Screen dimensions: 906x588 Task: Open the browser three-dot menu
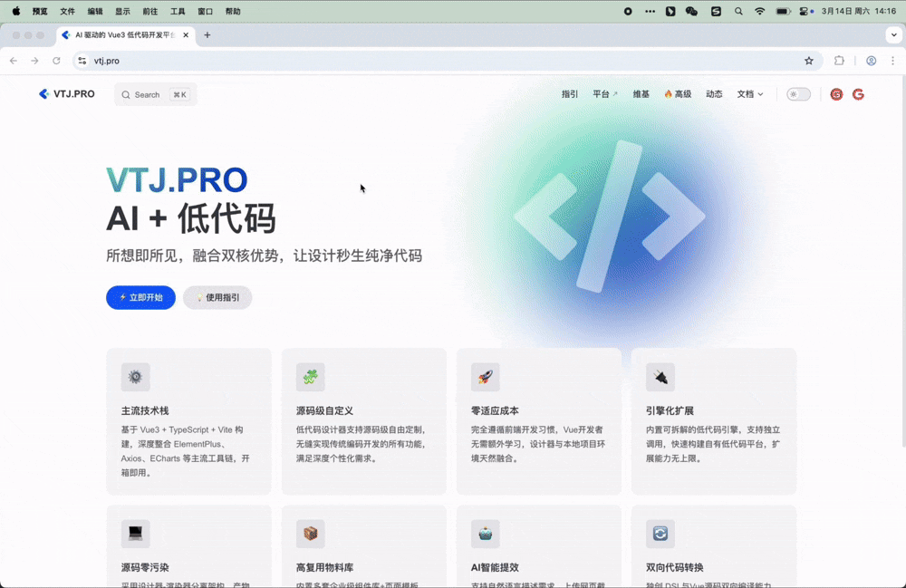click(x=892, y=61)
